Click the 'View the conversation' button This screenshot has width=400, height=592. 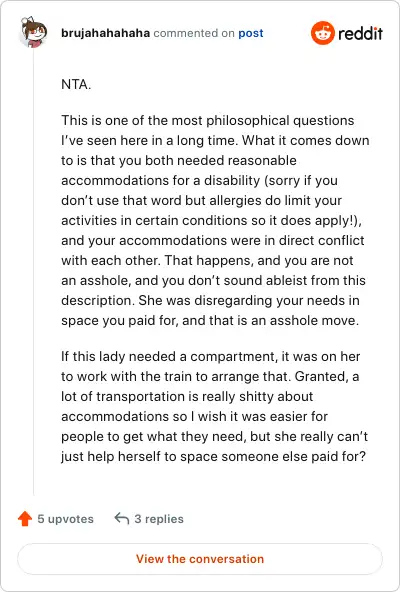(x=200, y=559)
